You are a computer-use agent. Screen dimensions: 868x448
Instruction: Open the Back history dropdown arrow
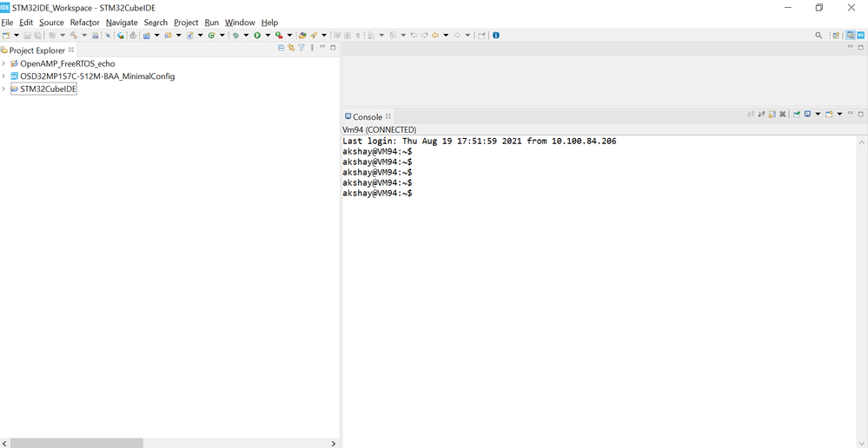coord(447,35)
